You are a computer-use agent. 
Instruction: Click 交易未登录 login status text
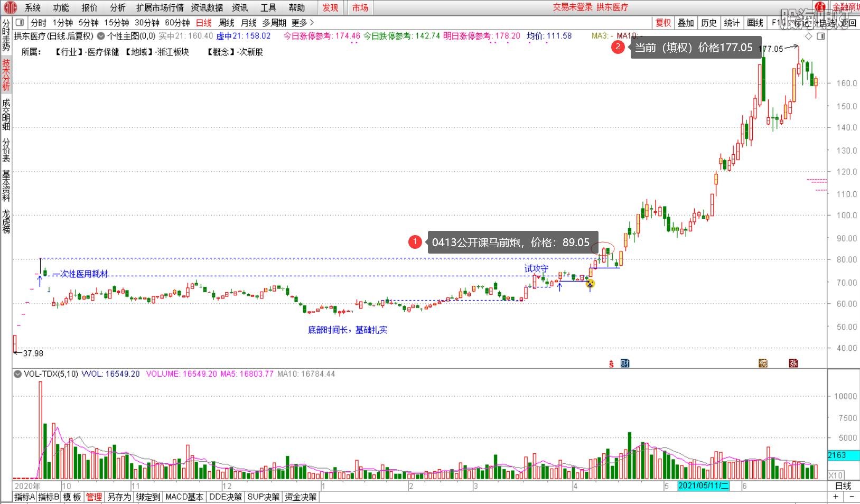[x=573, y=7]
